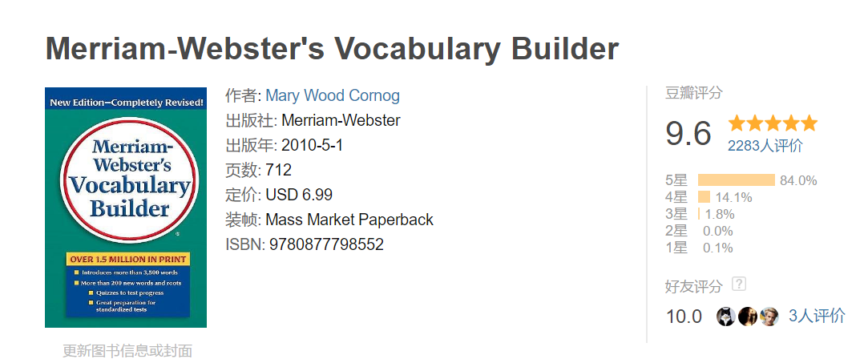Click the 5星 rating distribution bar
868x363 pixels.
coord(736,180)
